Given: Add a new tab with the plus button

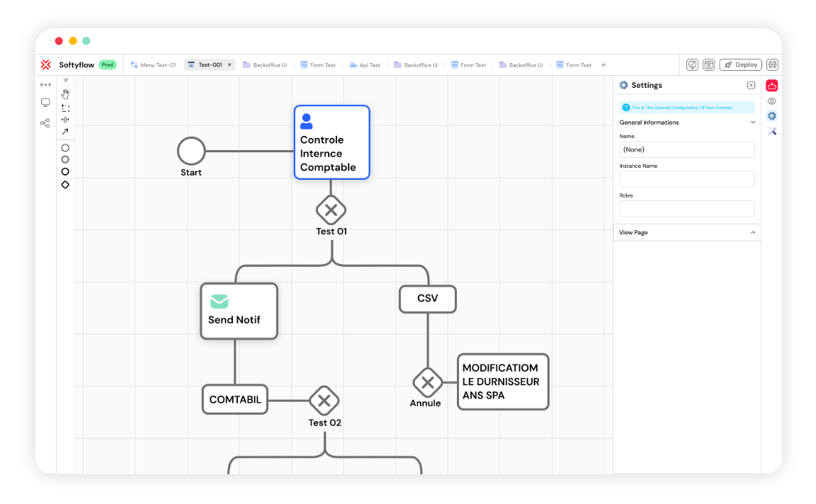Looking at the screenshot, I should tap(603, 64).
